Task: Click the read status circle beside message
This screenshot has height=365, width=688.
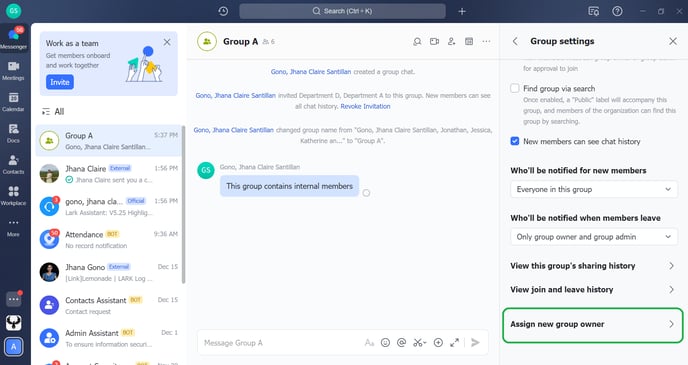Action: (366, 193)
